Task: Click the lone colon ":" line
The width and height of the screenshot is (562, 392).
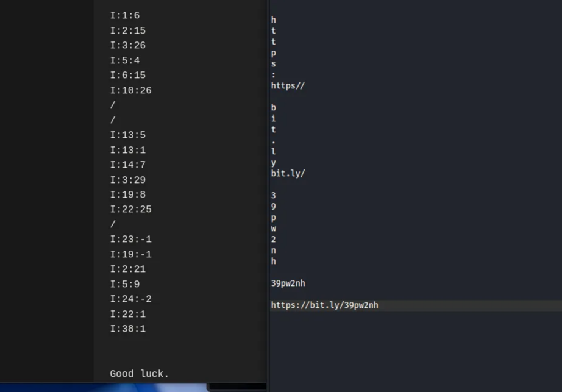Action: tap(274, 75)
